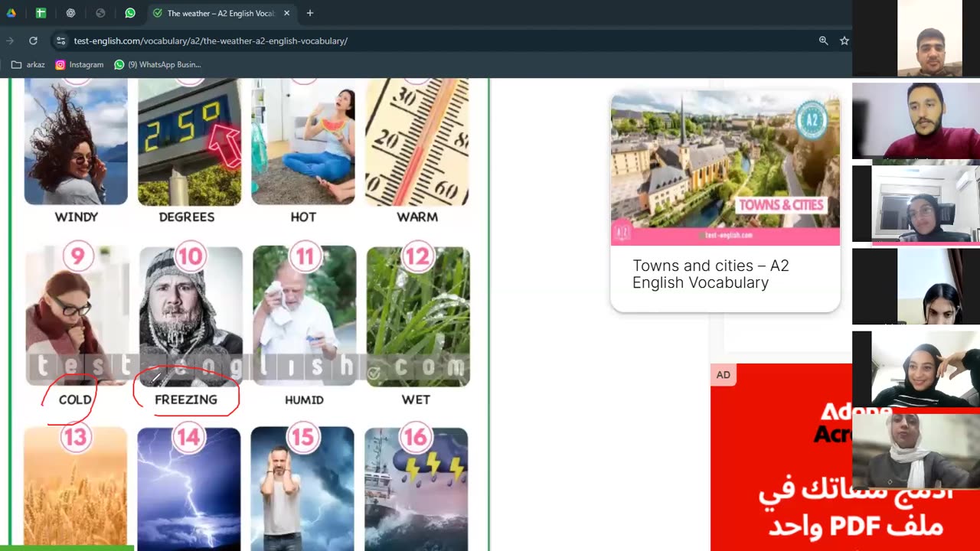Viewport: 980px width, 551px height.
Task: Select the word WET label
Action: (x=416, y=399)
